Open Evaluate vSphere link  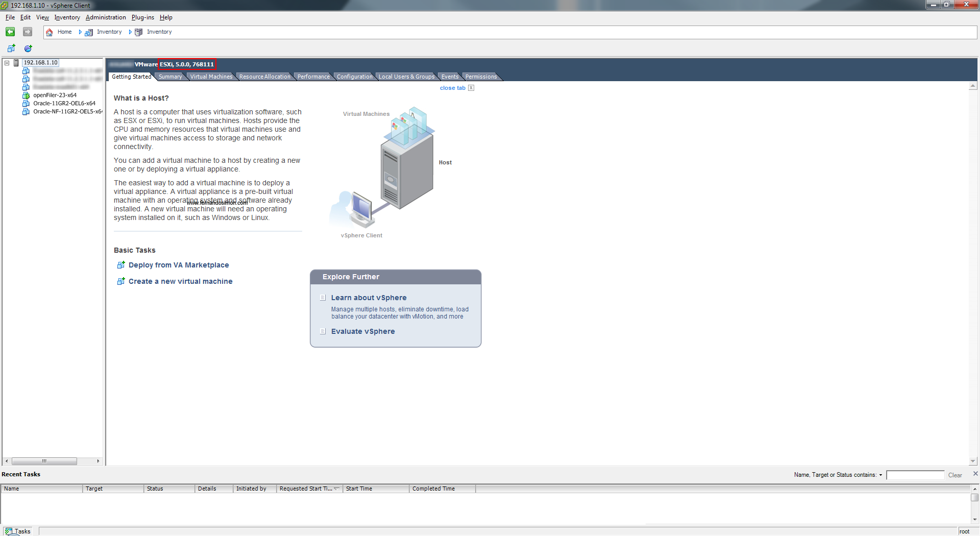pyautogui.click(x=363, y=331)
